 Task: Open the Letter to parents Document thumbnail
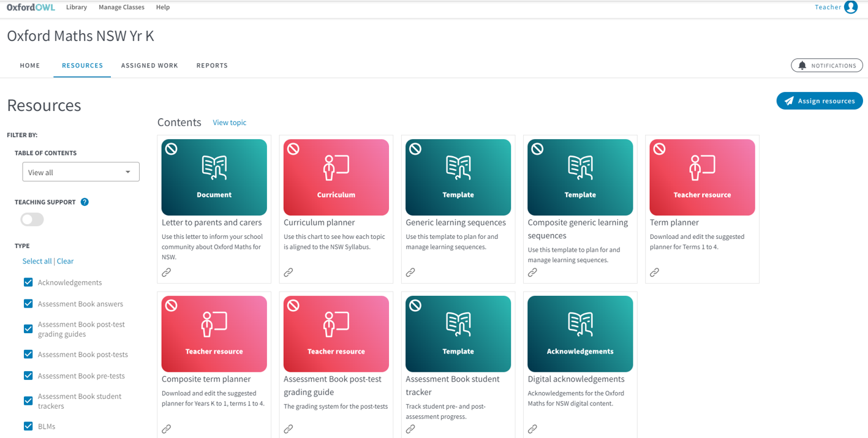(214, 178)
